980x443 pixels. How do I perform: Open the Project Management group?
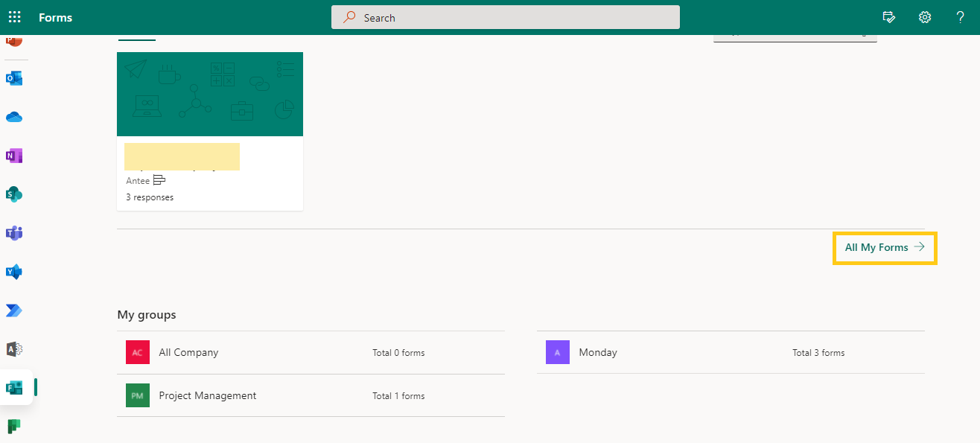208,395
